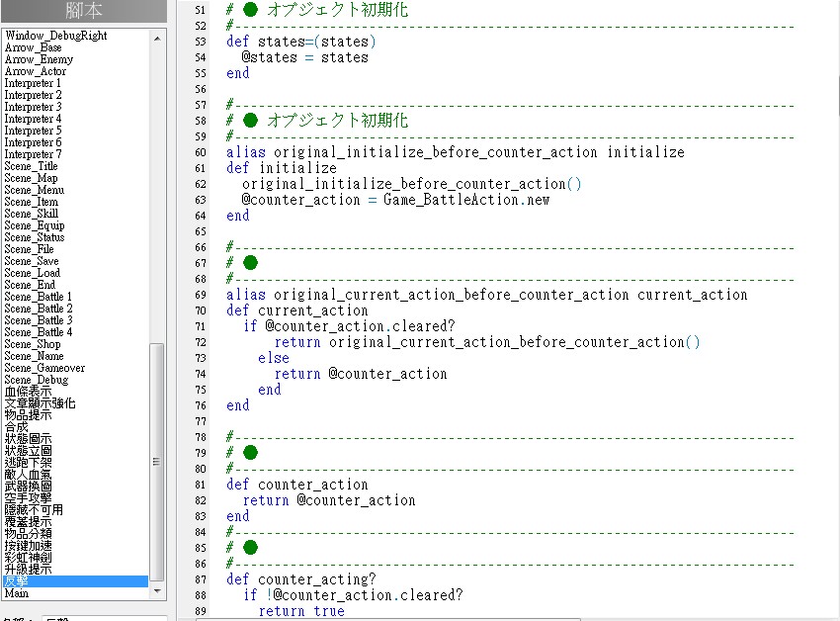Select Interpreter 4 in the list

point(34,119)
